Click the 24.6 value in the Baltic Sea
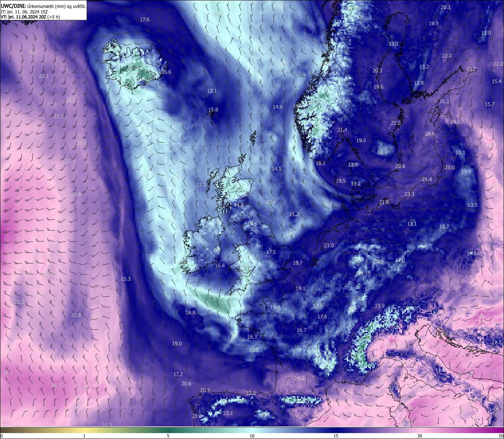The width and height of the screenshot is (504, 439). coord(430,134)
